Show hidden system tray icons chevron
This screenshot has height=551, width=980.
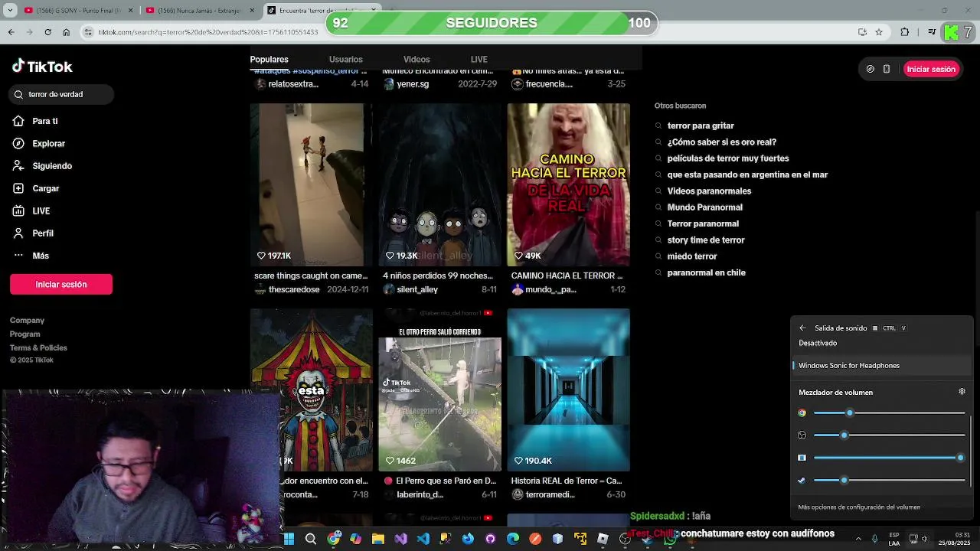click(857, 540)
